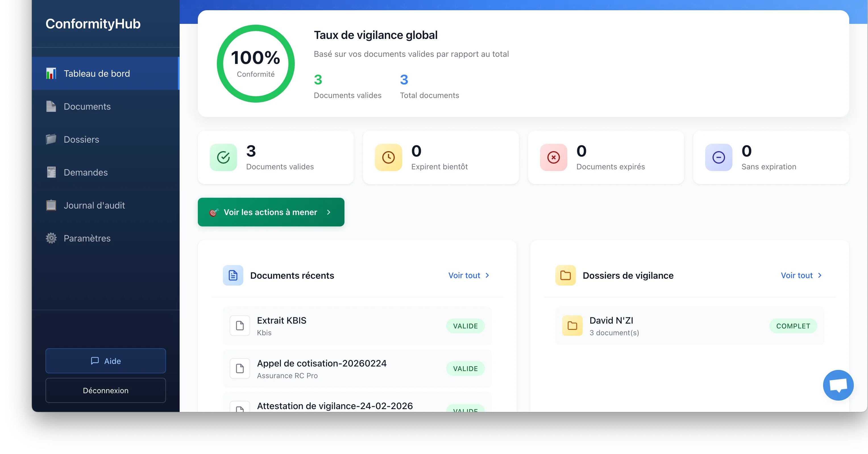Viewport: 868px width, 454px height.
Task: Click the David N'ZI folder icon
Action: pos(572,326)
